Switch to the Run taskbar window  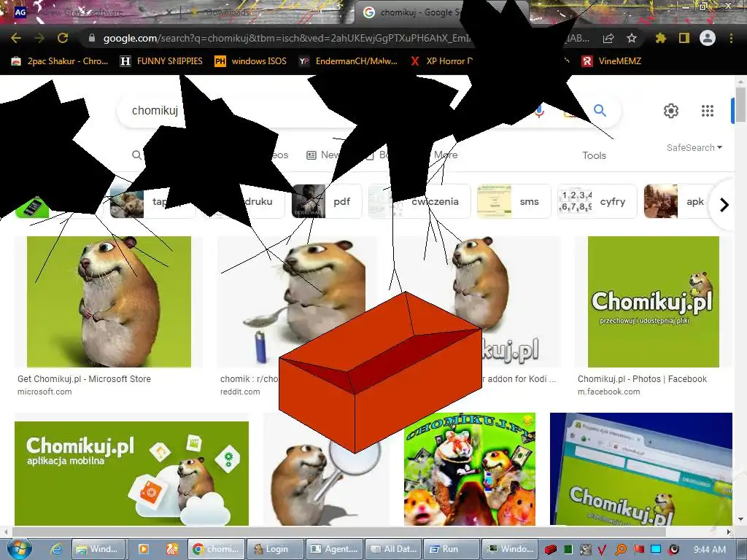tap(451, 549)
